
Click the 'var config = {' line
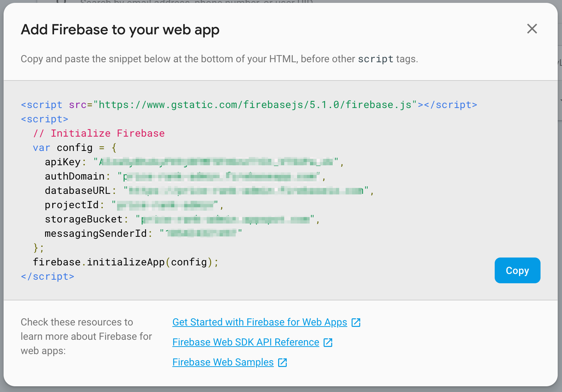75,148
